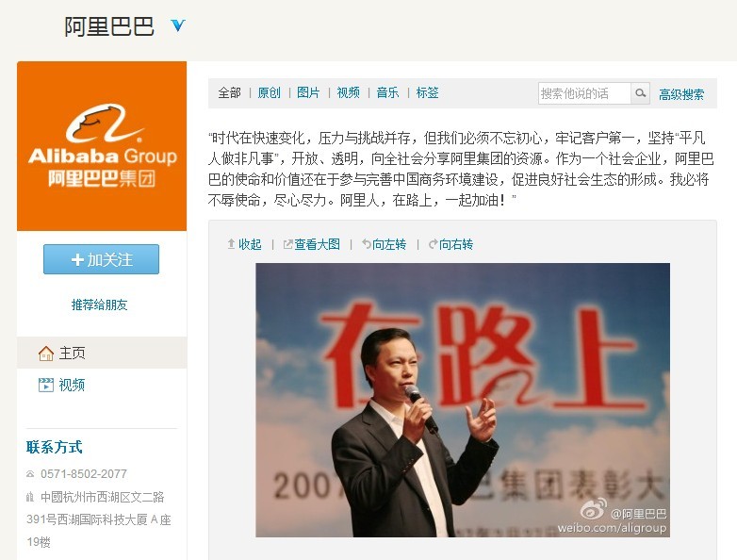This screenshot has width=737, height=560.
Task: Open full-size image via 查看大图
Action: click(x=312, y=244)
